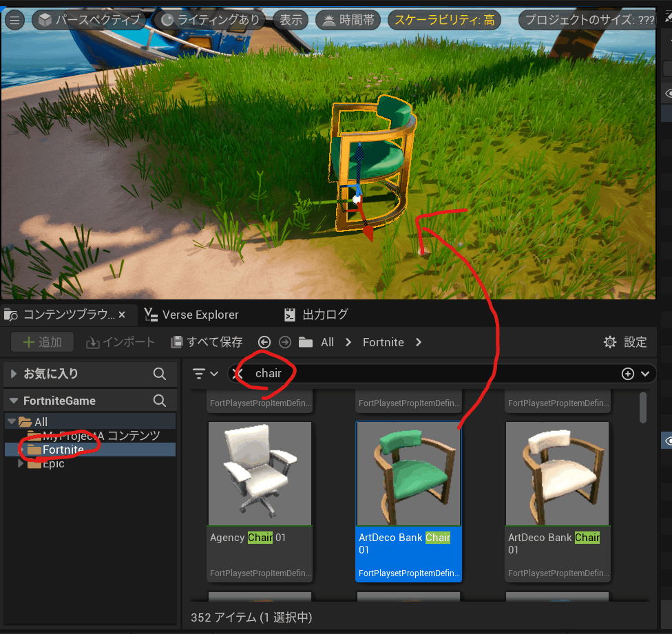Save search as collection plus icon
Viewport: 672px width, 634px height.
(628, 374)
